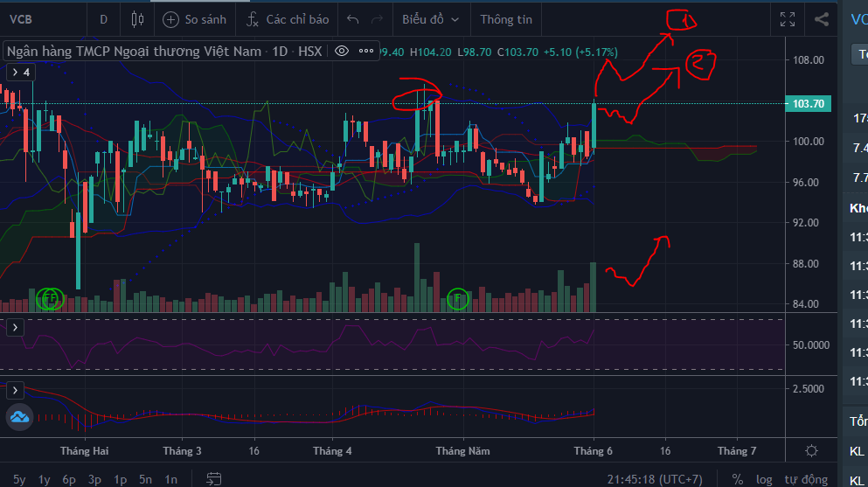Image resolution: width=868 pixels, height=487 pixels.
Task: Click the C103.70 close value in legend
Action: [x=517, y=52]
